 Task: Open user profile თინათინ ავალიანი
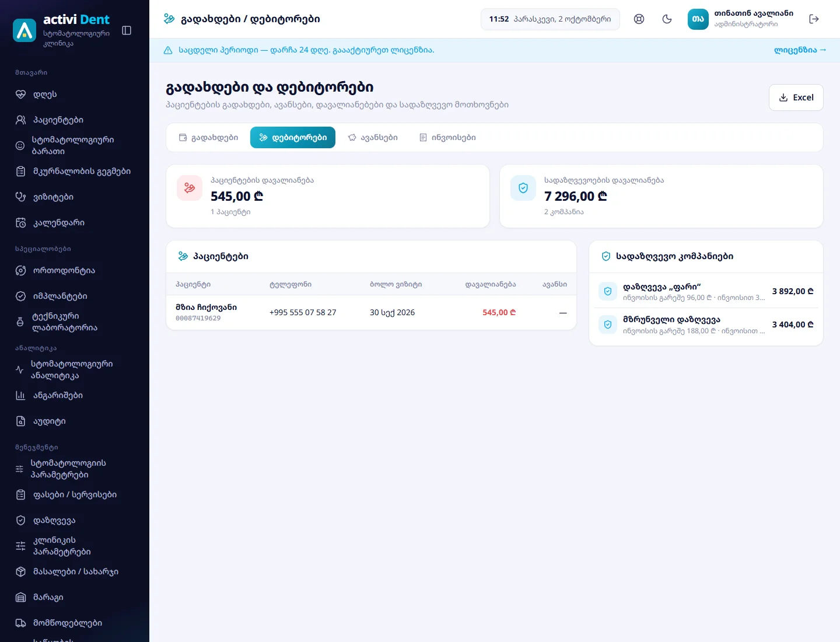pyautogui.click(x=741, y=19)
